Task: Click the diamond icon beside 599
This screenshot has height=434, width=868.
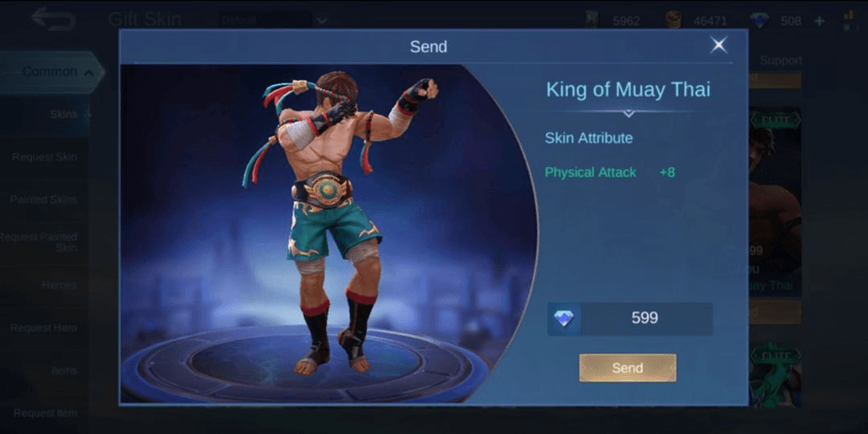Action: (564, 318)
